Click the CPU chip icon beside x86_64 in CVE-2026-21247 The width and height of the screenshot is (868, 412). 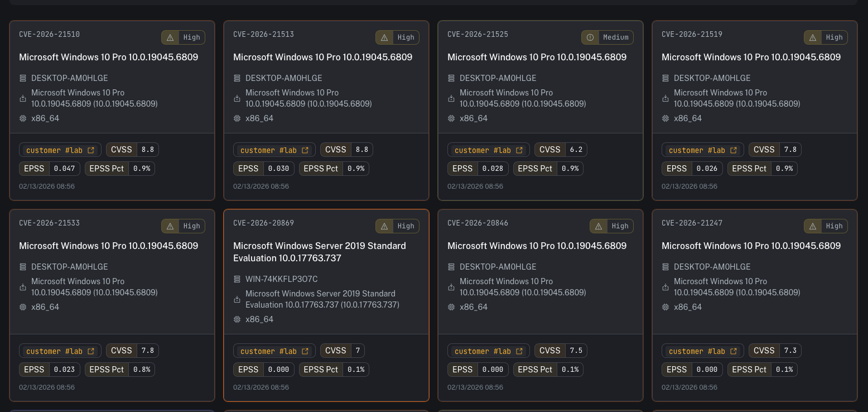pos(666,307)
